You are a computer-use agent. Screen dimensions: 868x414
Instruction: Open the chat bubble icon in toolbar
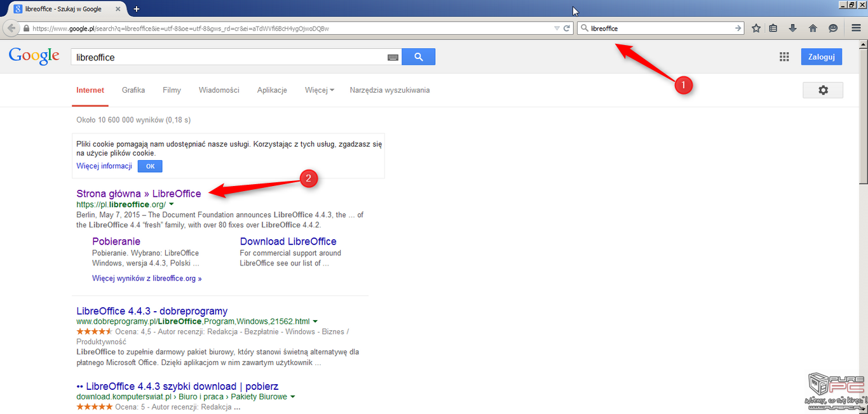(833, 29)
